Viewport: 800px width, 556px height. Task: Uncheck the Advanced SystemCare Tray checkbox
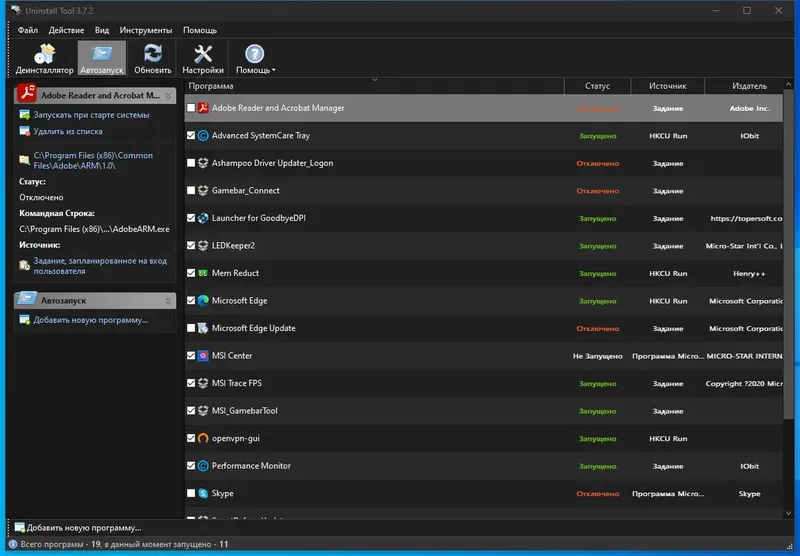[191, 135]
